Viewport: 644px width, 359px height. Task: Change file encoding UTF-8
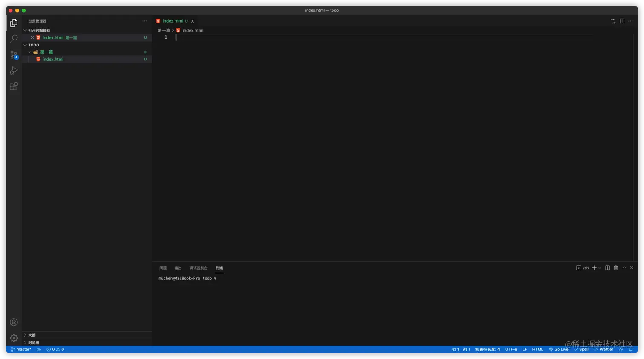click(511, 350)
